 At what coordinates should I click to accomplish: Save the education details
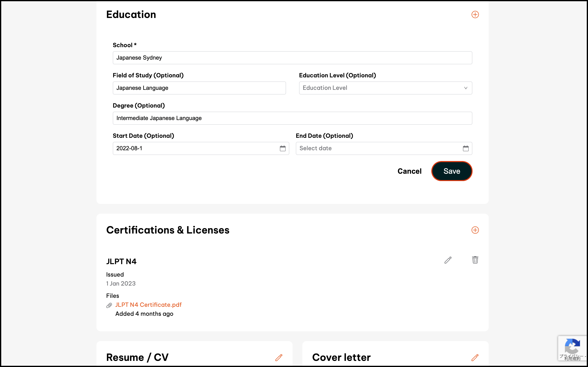coord(451,171)
